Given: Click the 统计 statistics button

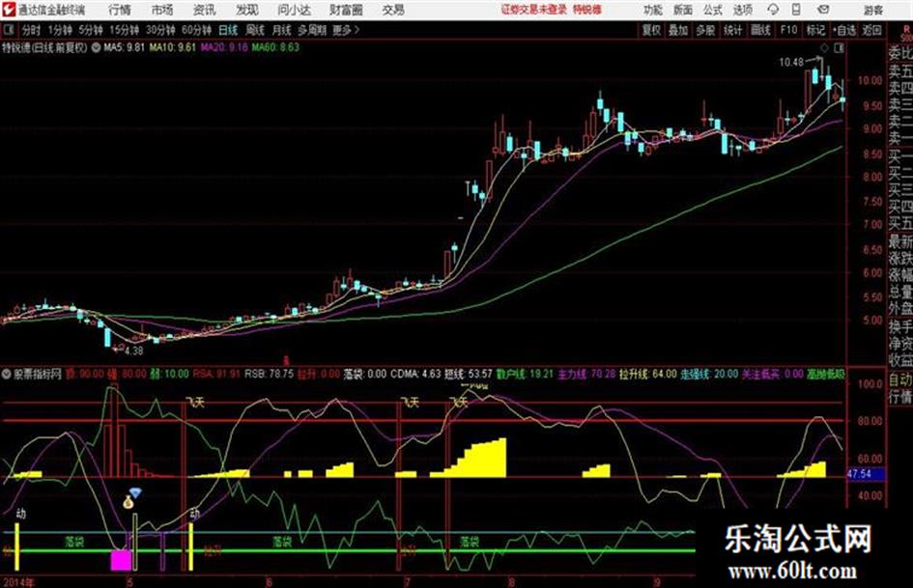Looking at the screenshot, I should point(732,30).
